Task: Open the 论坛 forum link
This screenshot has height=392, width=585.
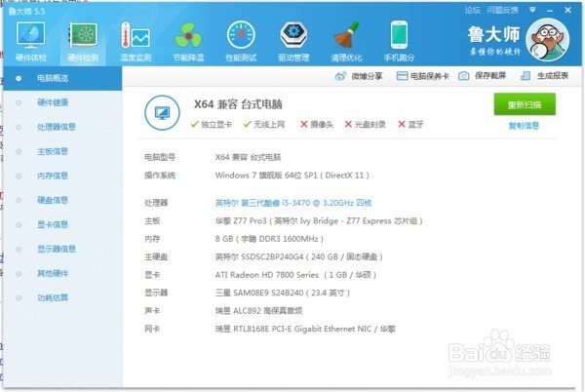Action: click(x=472, y=10)
